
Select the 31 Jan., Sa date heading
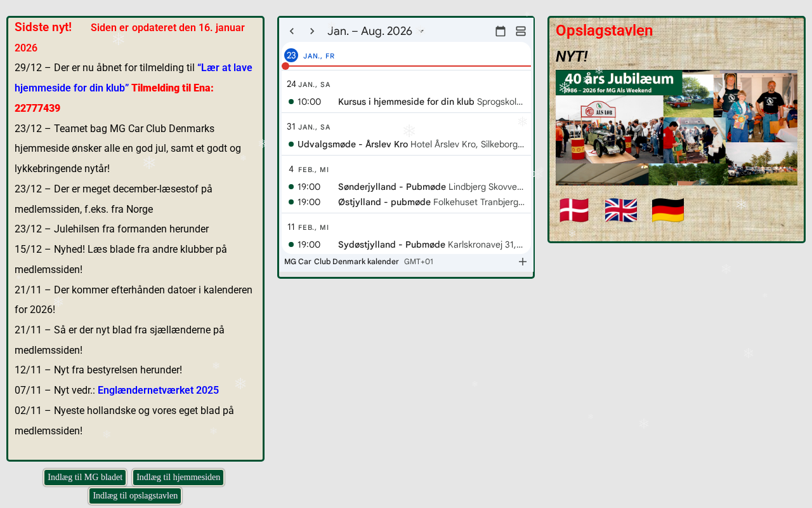pos(308,127)
